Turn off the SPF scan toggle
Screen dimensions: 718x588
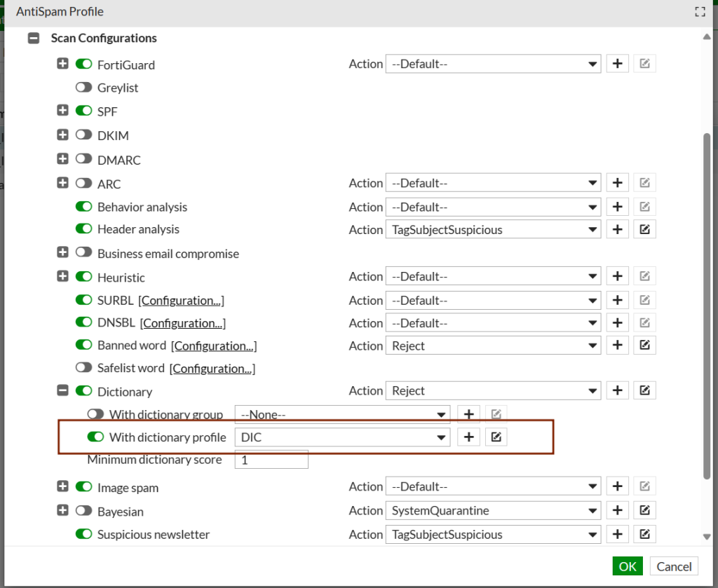84,111
